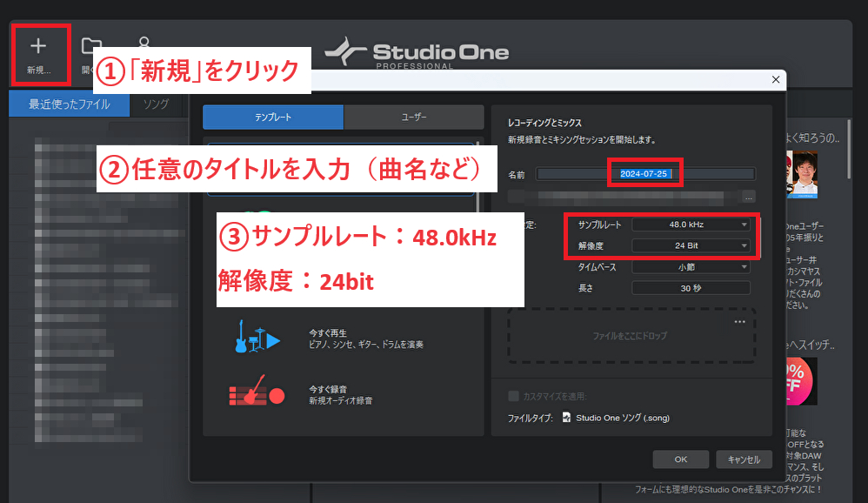Open the タイムベース dropdown
The image size is (868, 503).
690,267
